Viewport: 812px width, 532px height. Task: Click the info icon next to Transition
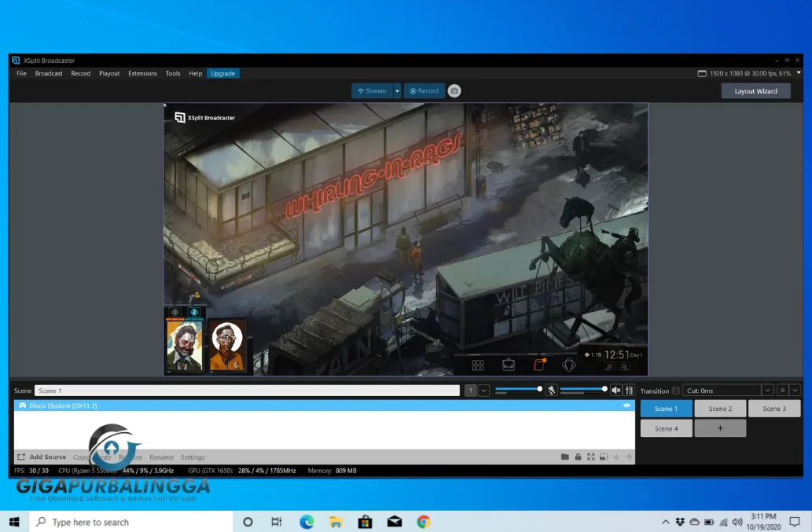[x=675, y=391]
